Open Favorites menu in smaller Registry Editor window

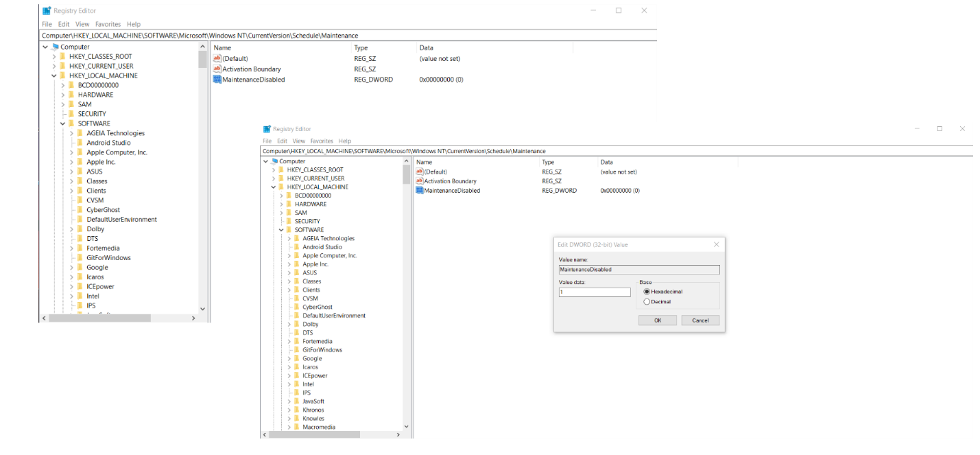coord(108,24)
